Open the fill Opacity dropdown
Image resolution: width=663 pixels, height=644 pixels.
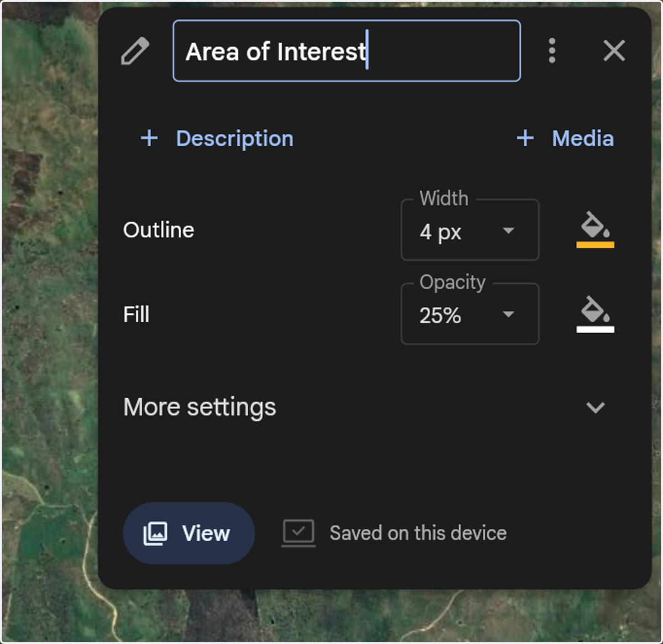point(470,314)
